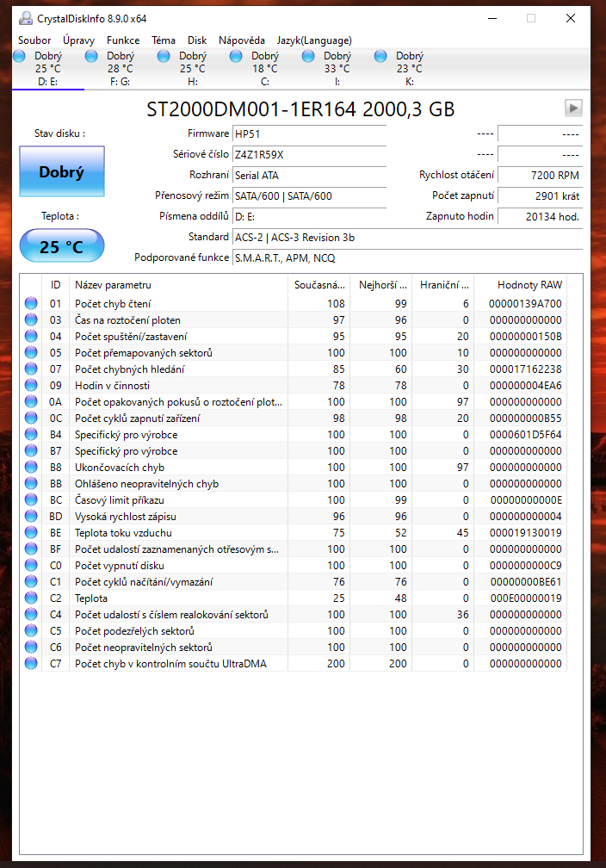
Task: Click the 25 °C temperature indicator
Action: (x=62, y=245)
